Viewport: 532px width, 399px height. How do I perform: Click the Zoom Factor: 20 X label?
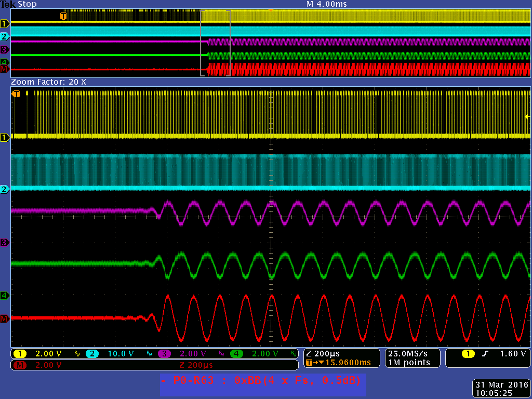48,82
